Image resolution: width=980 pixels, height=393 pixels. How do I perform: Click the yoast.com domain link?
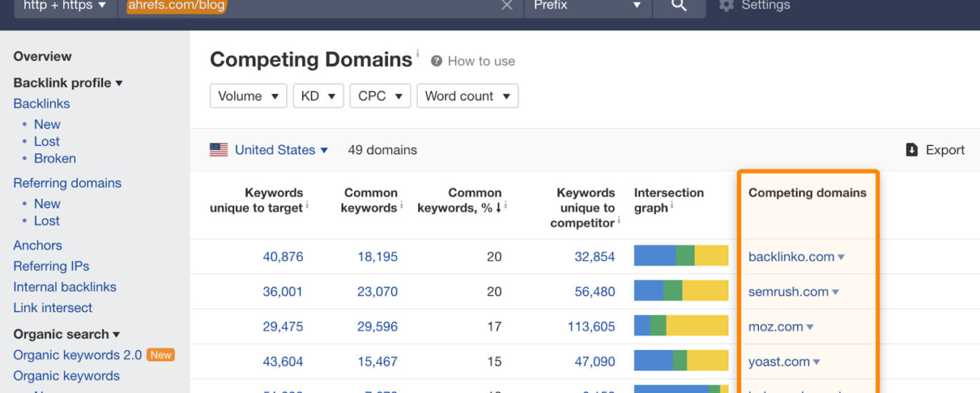click(779, 362)
